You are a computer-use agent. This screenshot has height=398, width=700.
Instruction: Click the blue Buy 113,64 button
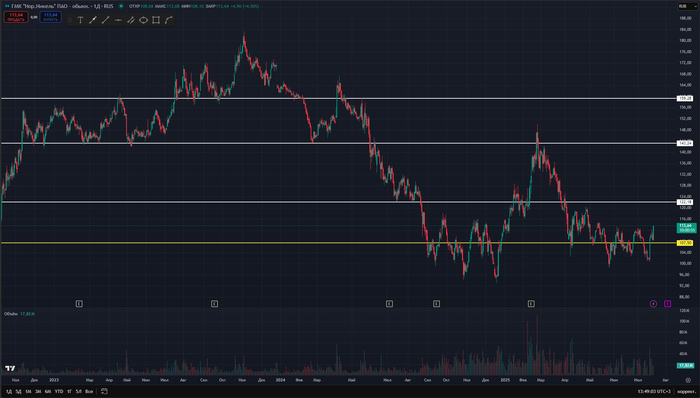tap(50, 17)
